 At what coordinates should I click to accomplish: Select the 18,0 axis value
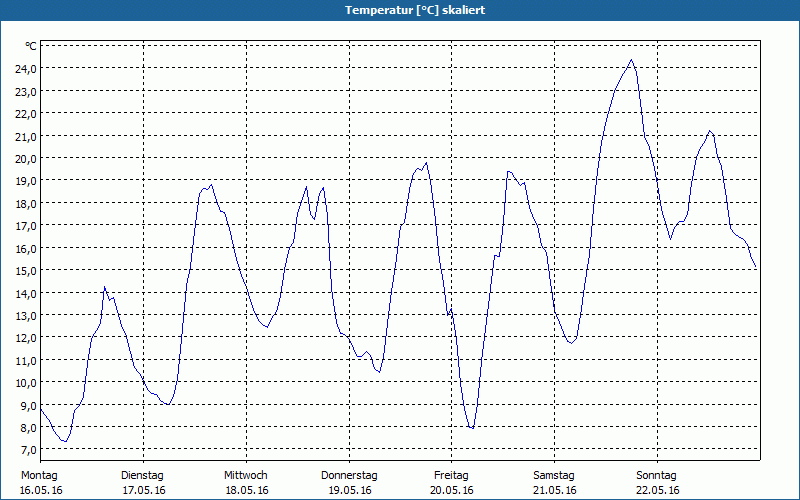pyautogui.click(x=26, y=203)
